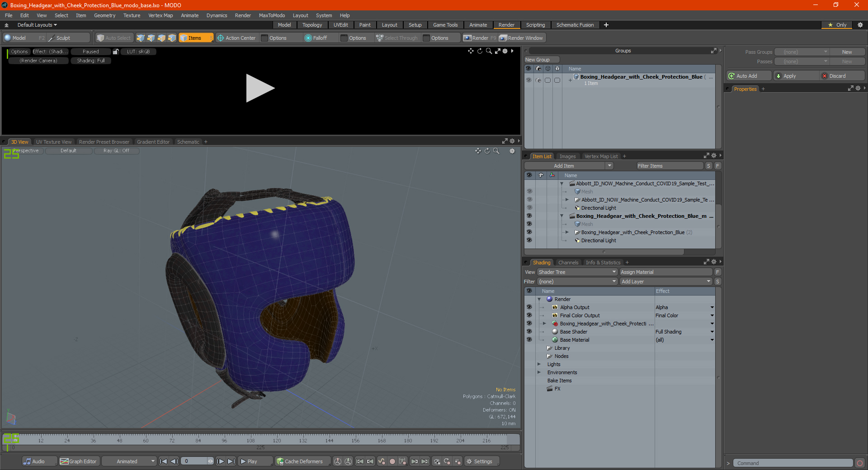The image size is (868, 470).
Task: Step to previous frame
Action: [x=174, y=461]
